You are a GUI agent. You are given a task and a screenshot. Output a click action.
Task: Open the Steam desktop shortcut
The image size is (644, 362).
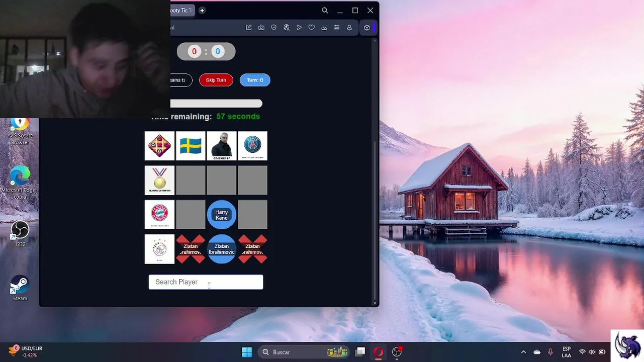[x=20, y=288]
